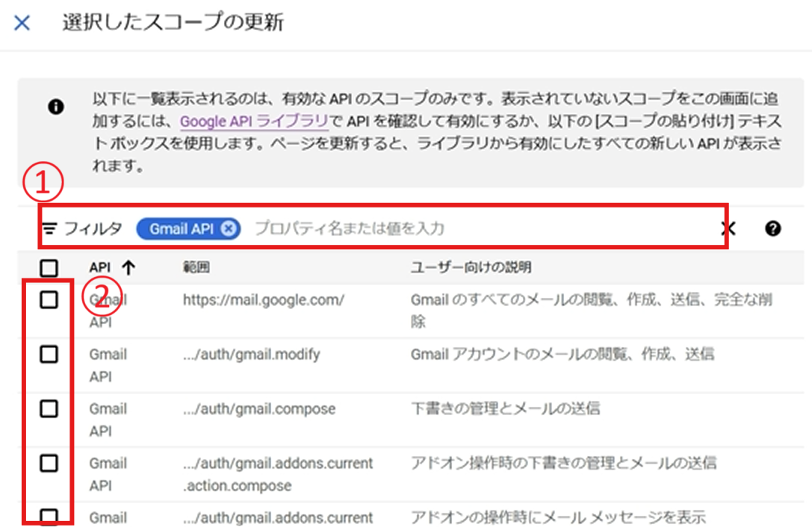Sort by API column ascending arrow
Screen dimensions: 812x527
pos(128,267)
